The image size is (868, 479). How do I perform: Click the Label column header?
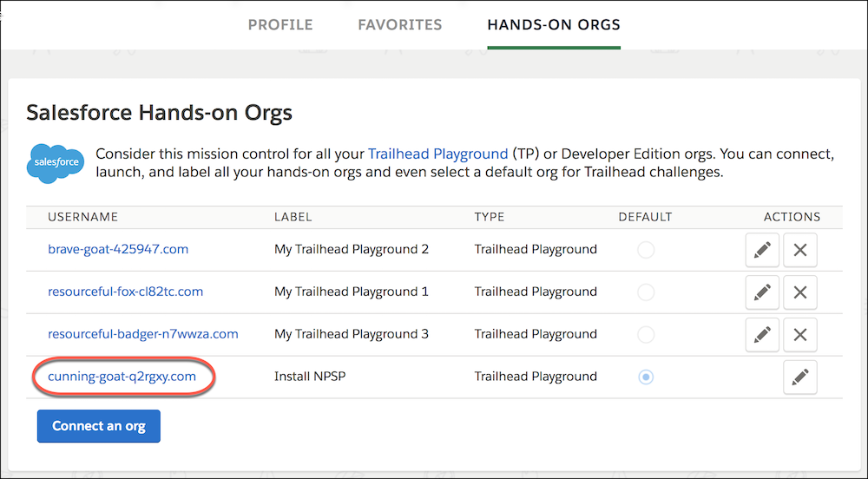(x=293, y=217)
